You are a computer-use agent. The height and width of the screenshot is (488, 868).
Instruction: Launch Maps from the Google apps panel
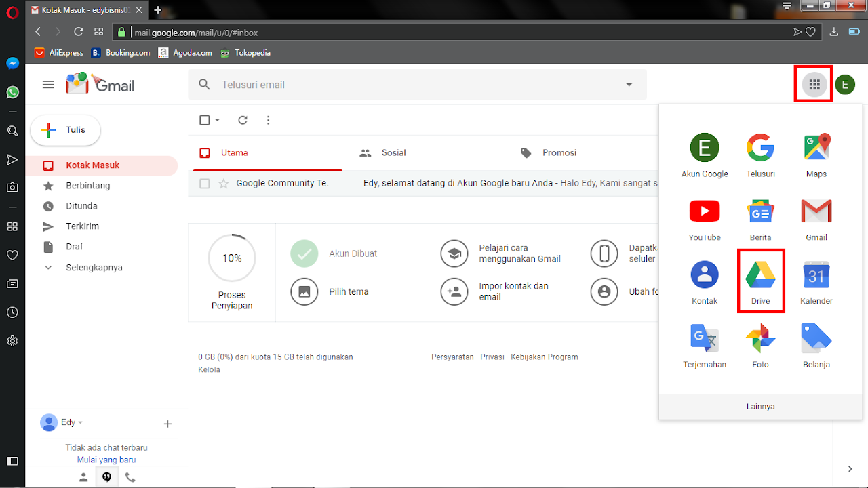coord(816,155)
